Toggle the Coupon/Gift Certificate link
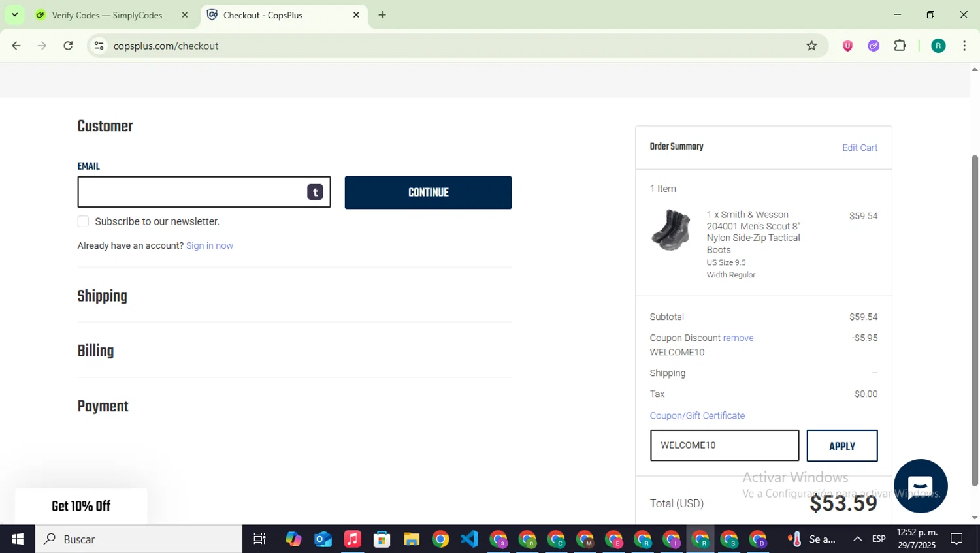The height and width of the screenshot is (553, 980). [x=697, y=415]
